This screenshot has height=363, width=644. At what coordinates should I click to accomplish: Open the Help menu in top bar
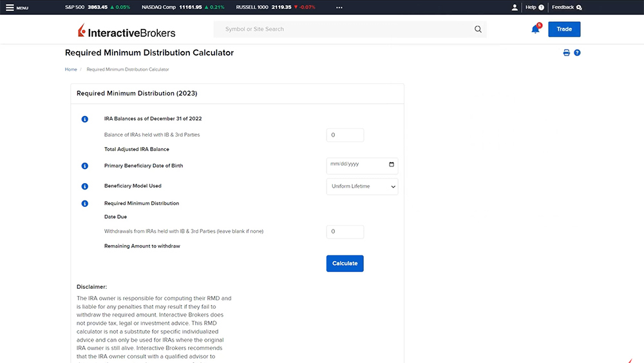[x=535, y=8]
